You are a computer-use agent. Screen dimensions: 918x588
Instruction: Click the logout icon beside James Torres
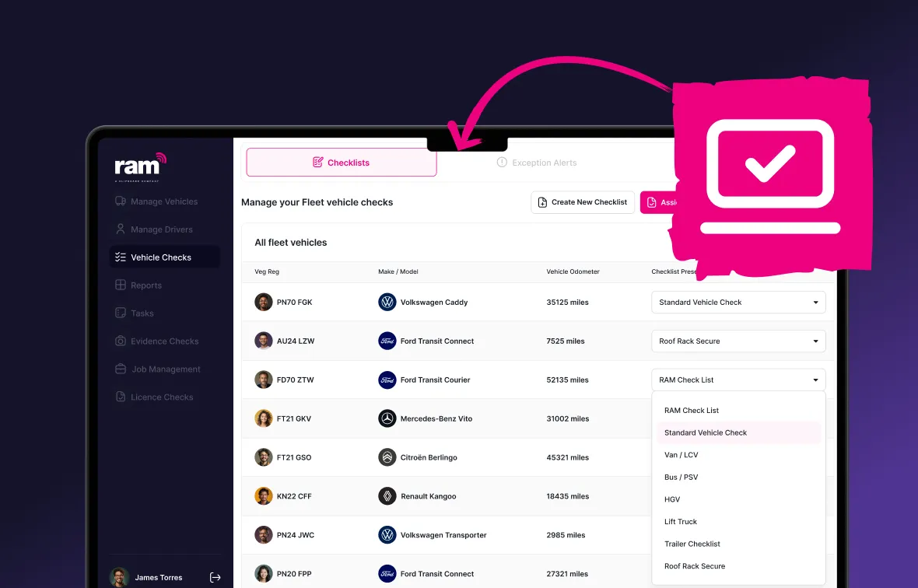pos(215,577)
